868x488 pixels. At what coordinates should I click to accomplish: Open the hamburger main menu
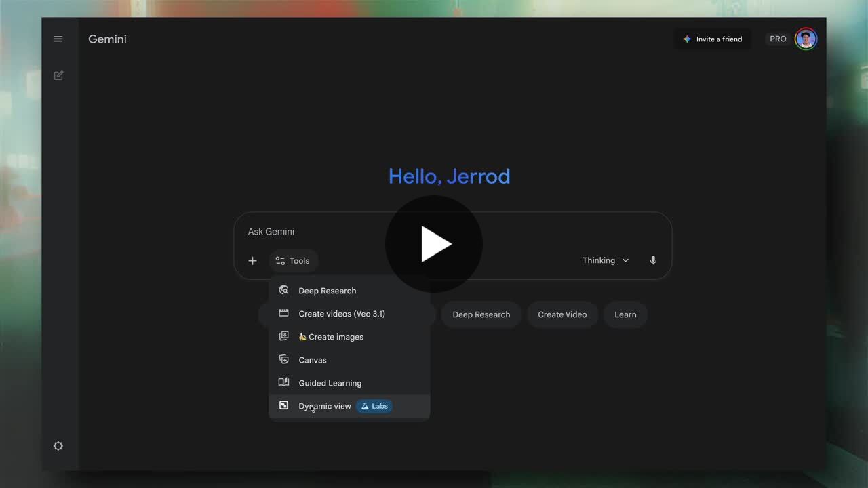pyautogui.click(x=58, y=39)
